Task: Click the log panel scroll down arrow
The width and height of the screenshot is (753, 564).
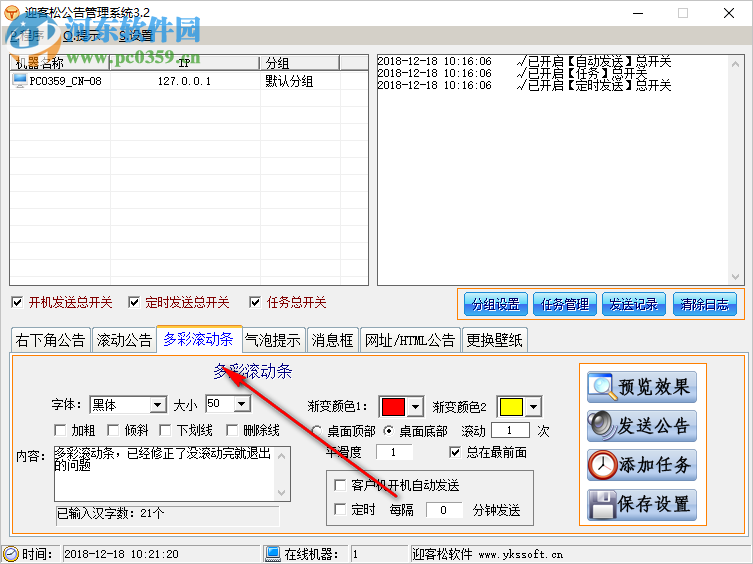Action: [x=735, y=277]
